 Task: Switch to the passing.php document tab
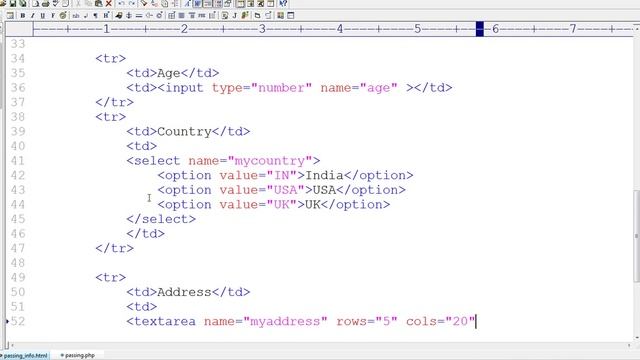[78, 356]
